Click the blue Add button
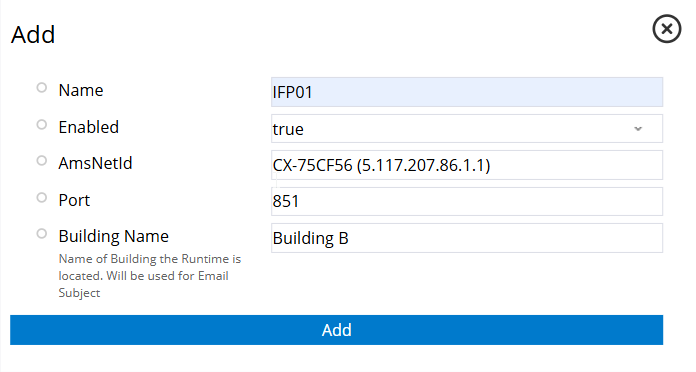 point(336,330)
